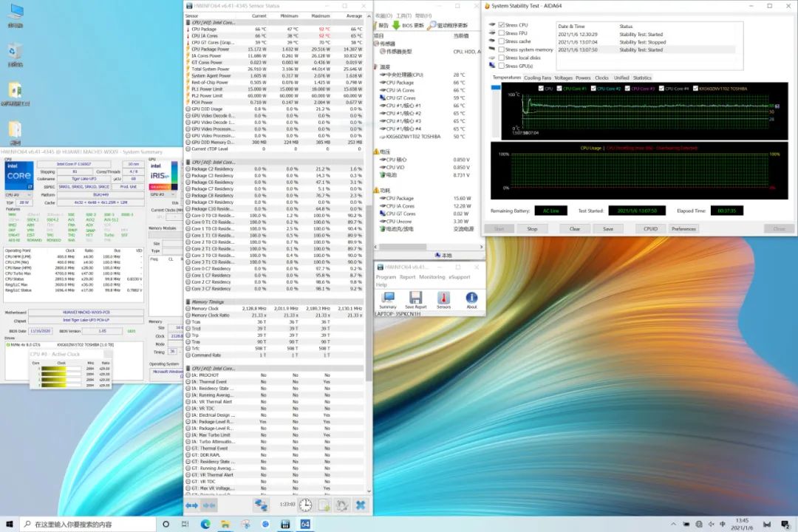This screenshot has height=532, width=798.
Task: Click the CPUID button
Action: point(650,229)
